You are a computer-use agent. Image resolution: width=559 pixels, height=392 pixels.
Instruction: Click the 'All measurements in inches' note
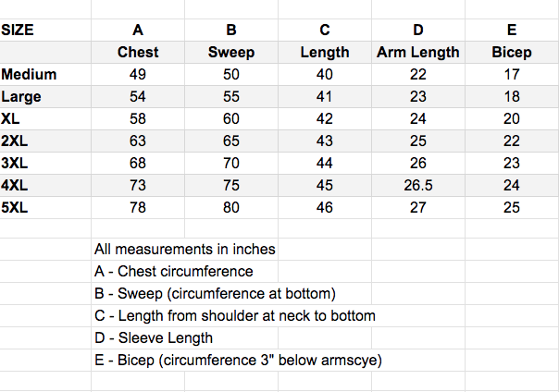click(x=185, y=249)
